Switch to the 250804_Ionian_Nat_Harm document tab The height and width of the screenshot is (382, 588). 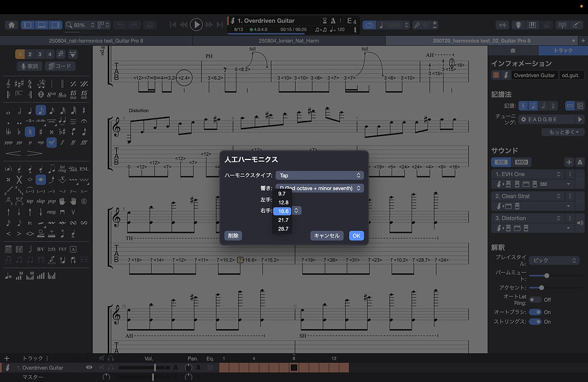coord(289,41)
